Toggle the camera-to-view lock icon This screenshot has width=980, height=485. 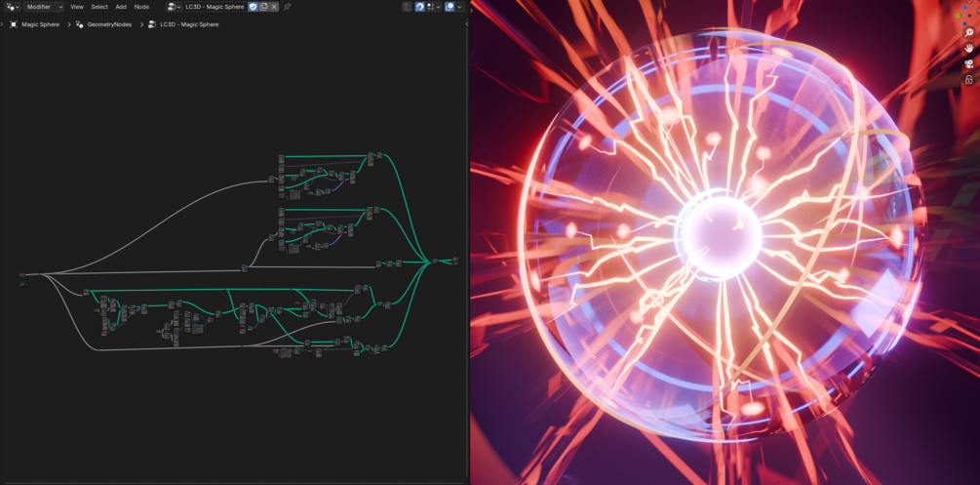pos(969,79)
